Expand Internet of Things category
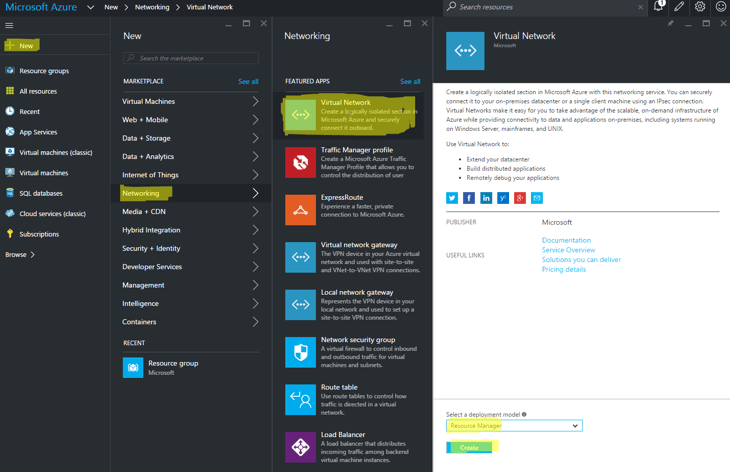 pyautogui.click(x=190, y=175)
